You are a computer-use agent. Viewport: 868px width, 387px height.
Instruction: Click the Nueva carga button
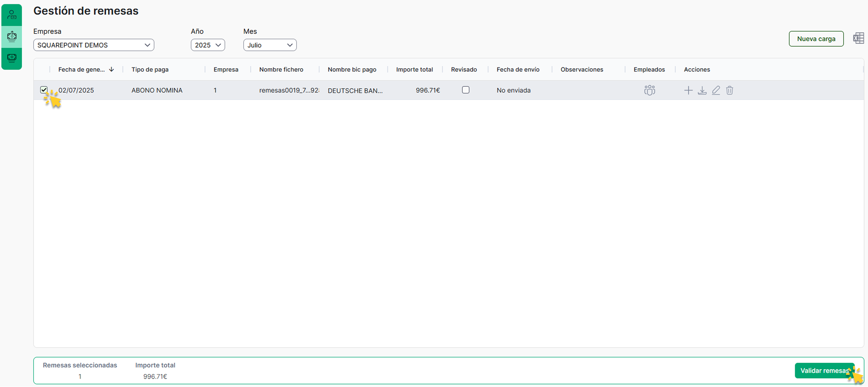tap(816, 39)
